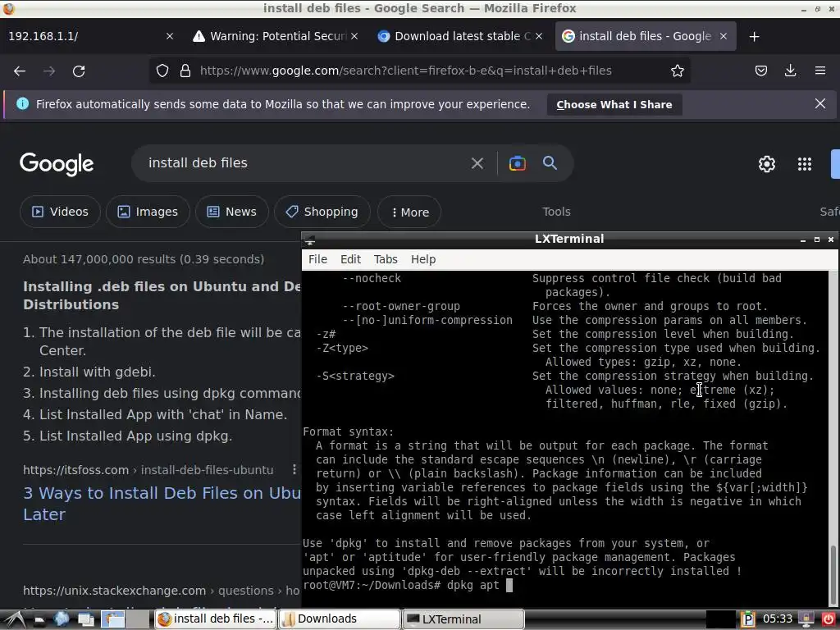
Task: Switch to Downloads window in taskbar
Action: coord(339,619)
